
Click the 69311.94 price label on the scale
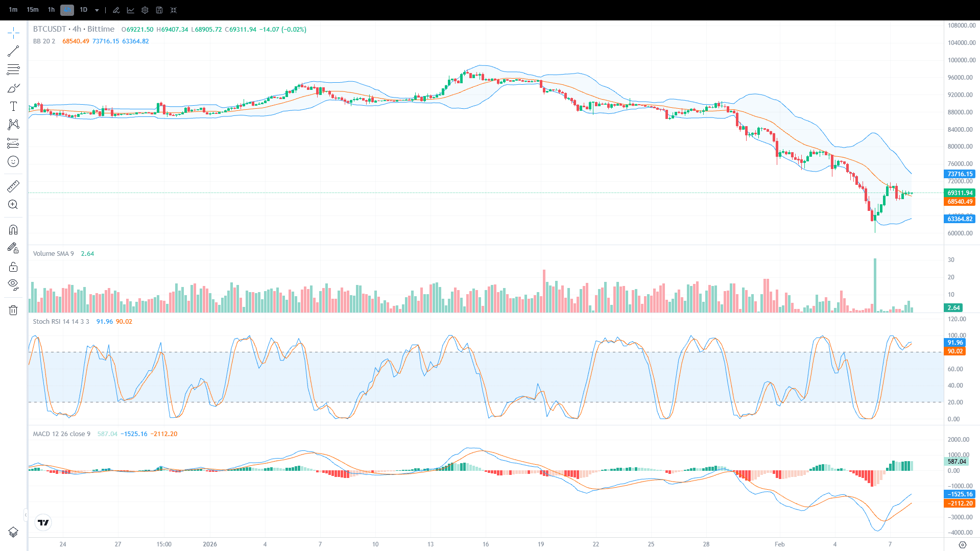point(960,193)
